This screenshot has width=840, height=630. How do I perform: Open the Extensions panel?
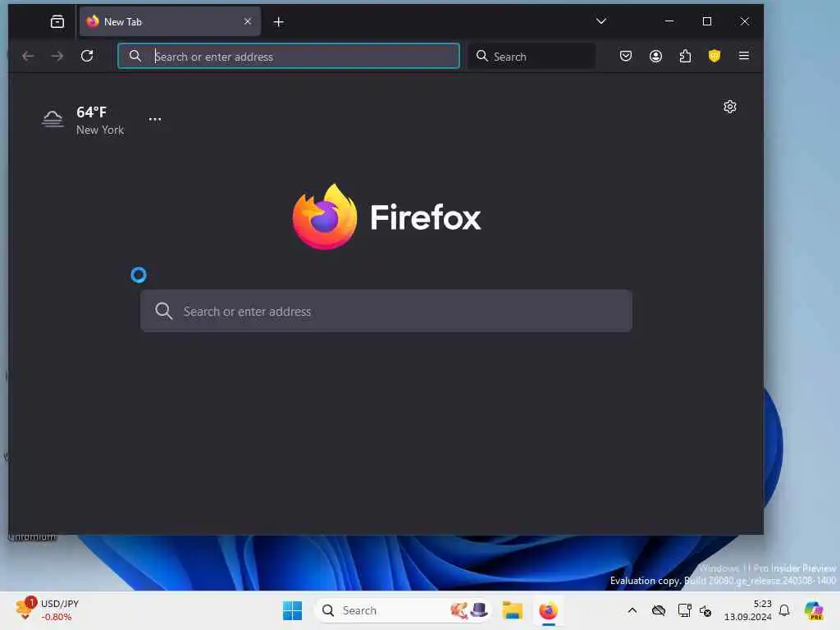685,56
